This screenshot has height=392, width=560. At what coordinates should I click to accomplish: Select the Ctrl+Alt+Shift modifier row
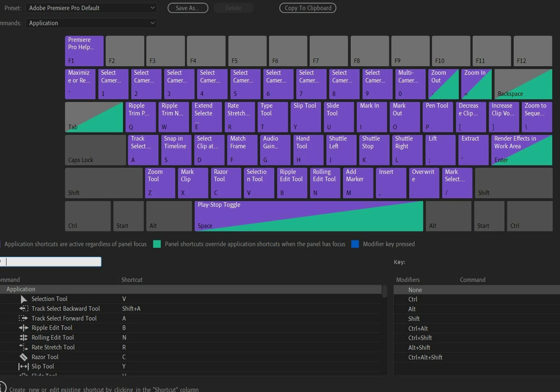477,357
